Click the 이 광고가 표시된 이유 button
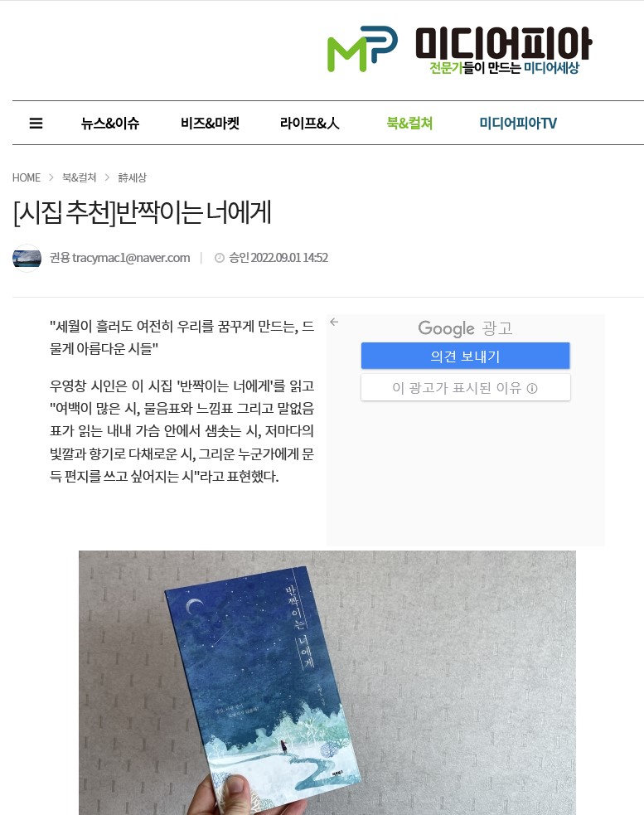The height and width of the screenshot is (815, 644). pos(465,388)
